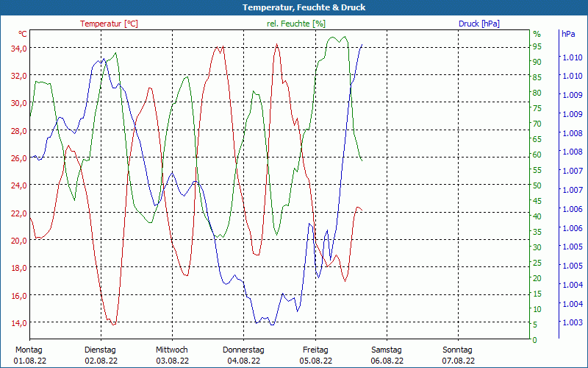Click the '85' humidity axis value
Screen dimensions: 588x368
pyautogui.click(x=537, y=77)
